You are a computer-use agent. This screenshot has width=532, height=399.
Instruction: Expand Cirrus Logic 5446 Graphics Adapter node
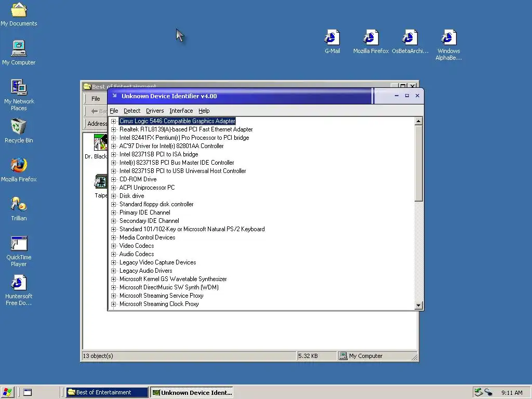pyautogui.click(x=114, y=121)
